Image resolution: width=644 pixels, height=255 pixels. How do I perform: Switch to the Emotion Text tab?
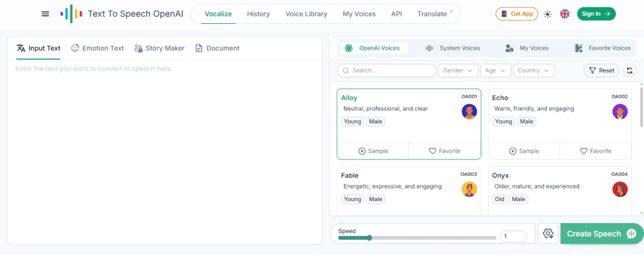(97, 48)
